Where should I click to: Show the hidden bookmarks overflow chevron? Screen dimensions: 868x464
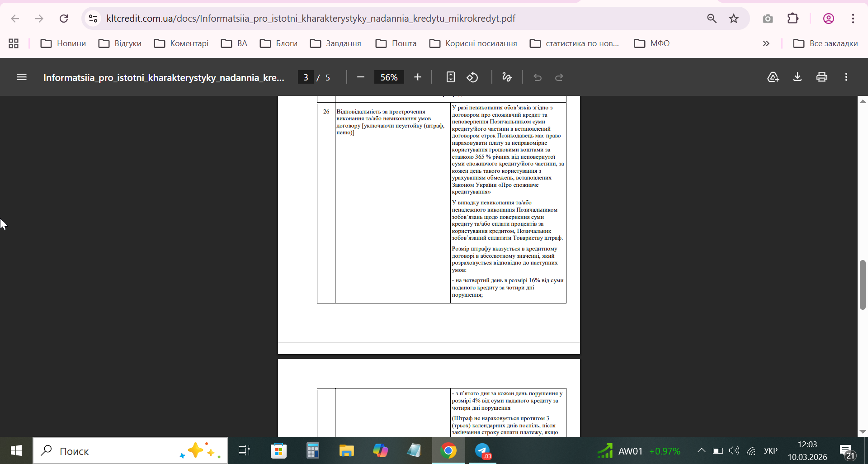[766, 43]
